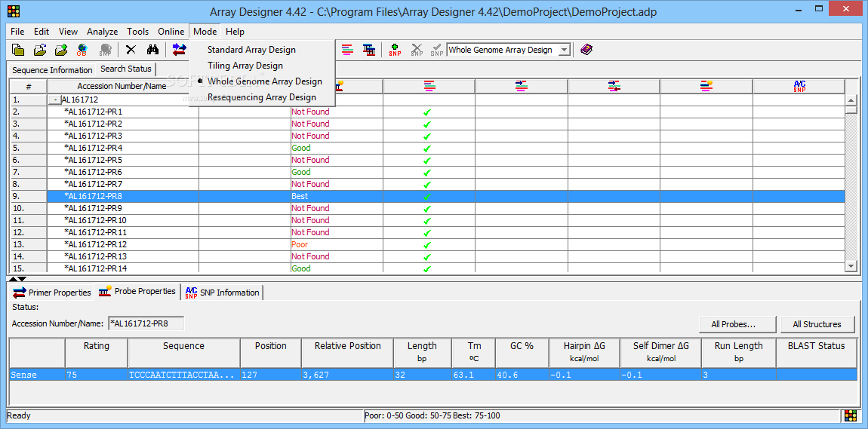This screenshot has width=868, height=429.
Task: Click the A/C SNP column header icon
Action: (x=799, y=86)
